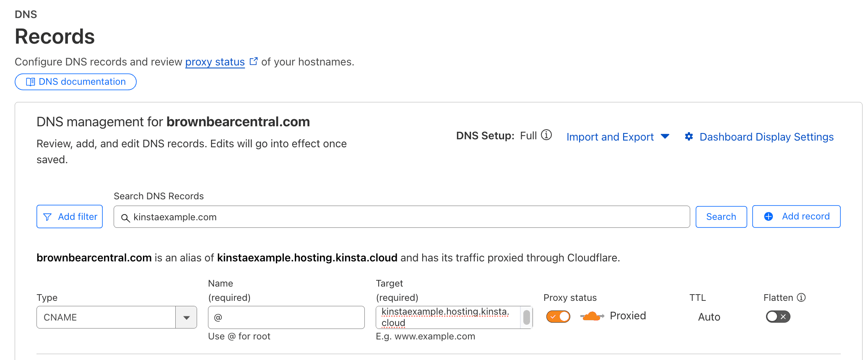The image size is (868, 360).
Task: Click the filter icon inside Add filter
Action: 47,217
